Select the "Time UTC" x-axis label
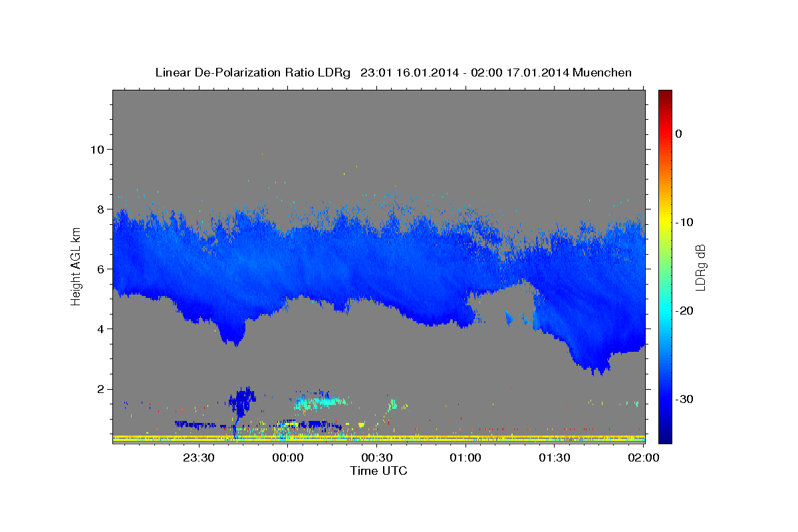Image resolution: width=798 pixels, height=532 pixels. click(378, 471)
